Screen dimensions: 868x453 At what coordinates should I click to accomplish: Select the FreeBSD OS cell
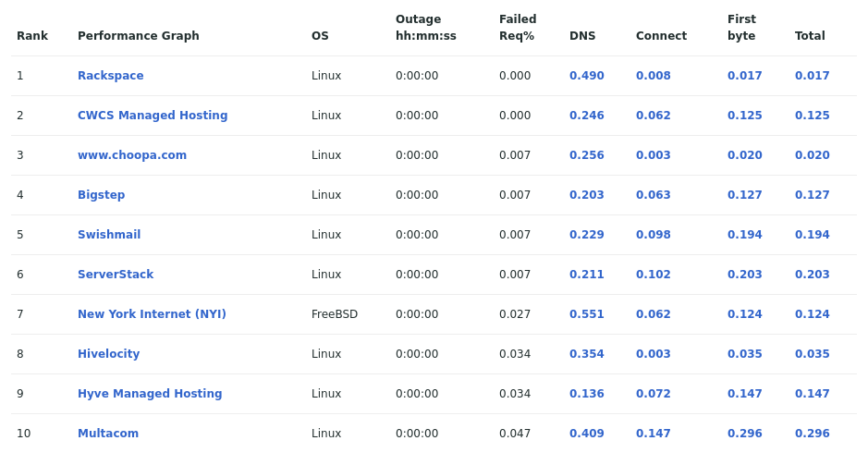[335, 314]
